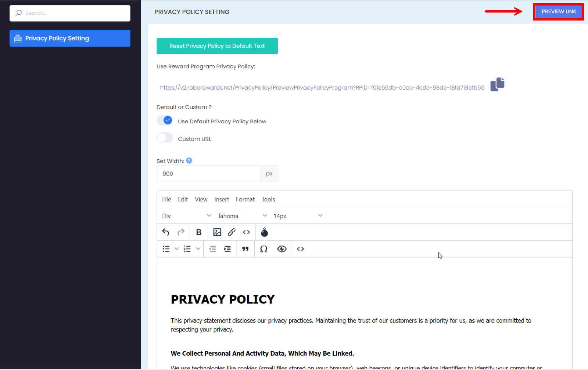Screen dimensions: 588x370
Task: Open the Format menu in the editor
Action: pos(245,199)
